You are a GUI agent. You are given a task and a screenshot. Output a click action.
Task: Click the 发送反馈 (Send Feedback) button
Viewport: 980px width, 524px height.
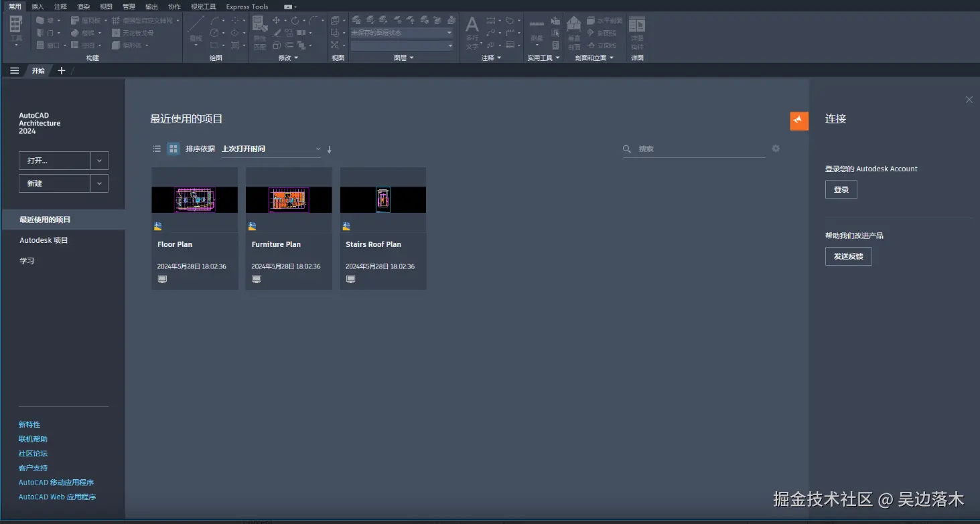(x=849, y=256)
